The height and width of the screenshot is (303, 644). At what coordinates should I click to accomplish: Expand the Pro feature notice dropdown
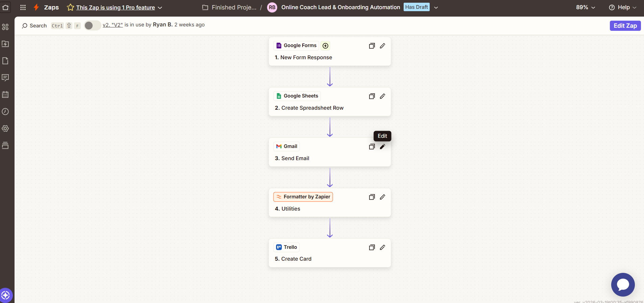[x=160, y=7]
